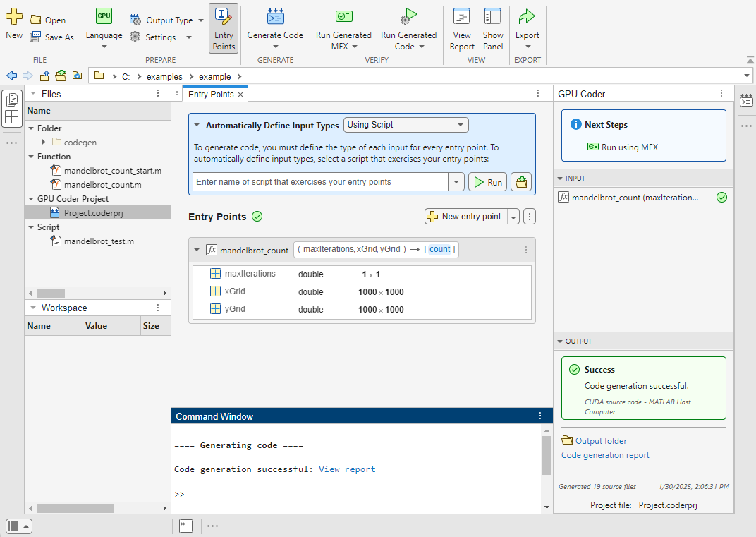
Task: Select mandelbrot_count_start.m file
Action: tap(106, 171)
